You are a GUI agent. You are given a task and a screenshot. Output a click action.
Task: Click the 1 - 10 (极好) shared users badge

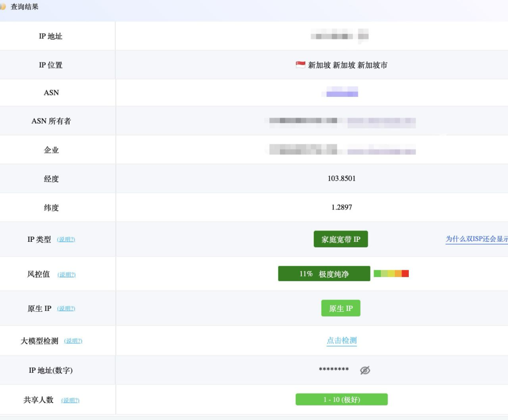point(341,399)
